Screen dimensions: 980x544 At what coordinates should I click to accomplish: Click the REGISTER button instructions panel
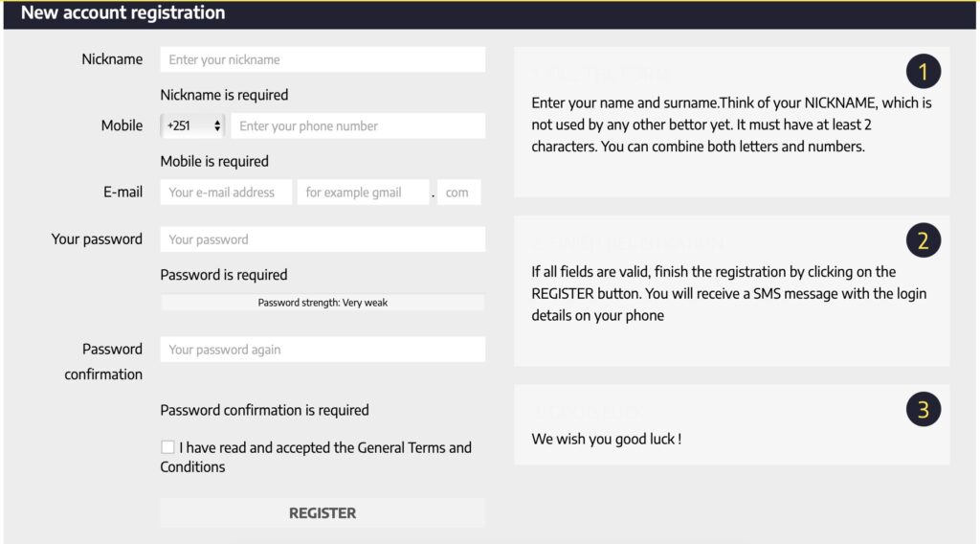point(732,291)
